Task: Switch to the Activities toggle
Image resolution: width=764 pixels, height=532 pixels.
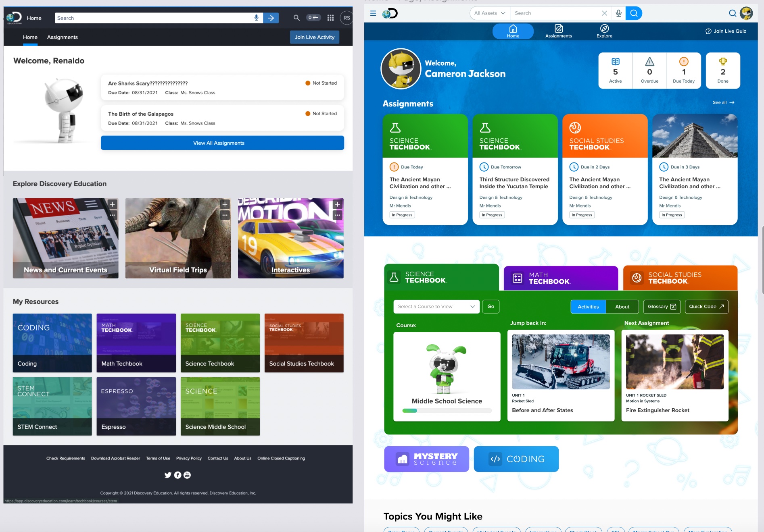Action: click(588, 306)
